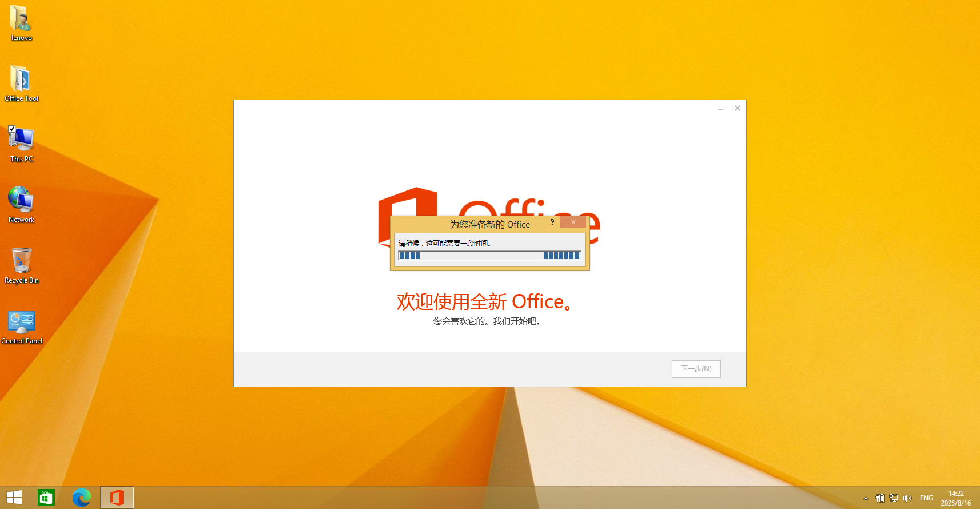Image resolution: width=980 pixels, height=509 pixels.
Task: Click the help question mark in dialog
Action: (552, 222)
